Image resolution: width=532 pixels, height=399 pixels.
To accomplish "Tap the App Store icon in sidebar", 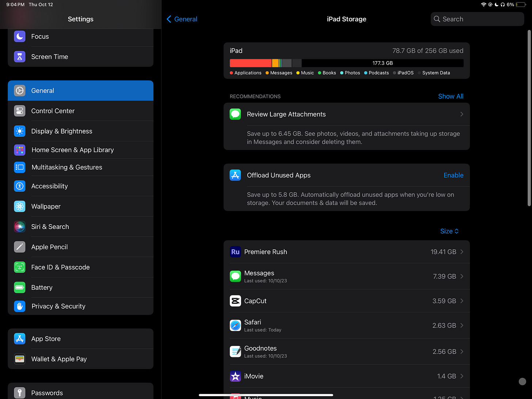I will point(20,339).
